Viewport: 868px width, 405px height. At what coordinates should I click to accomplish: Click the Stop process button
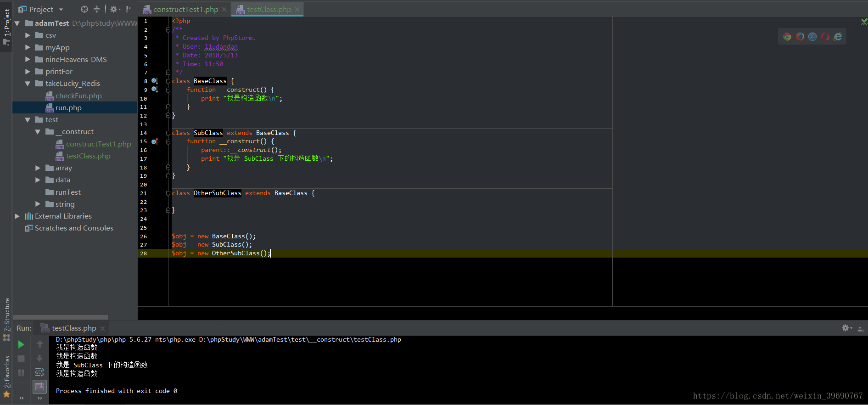click(21, 359)
